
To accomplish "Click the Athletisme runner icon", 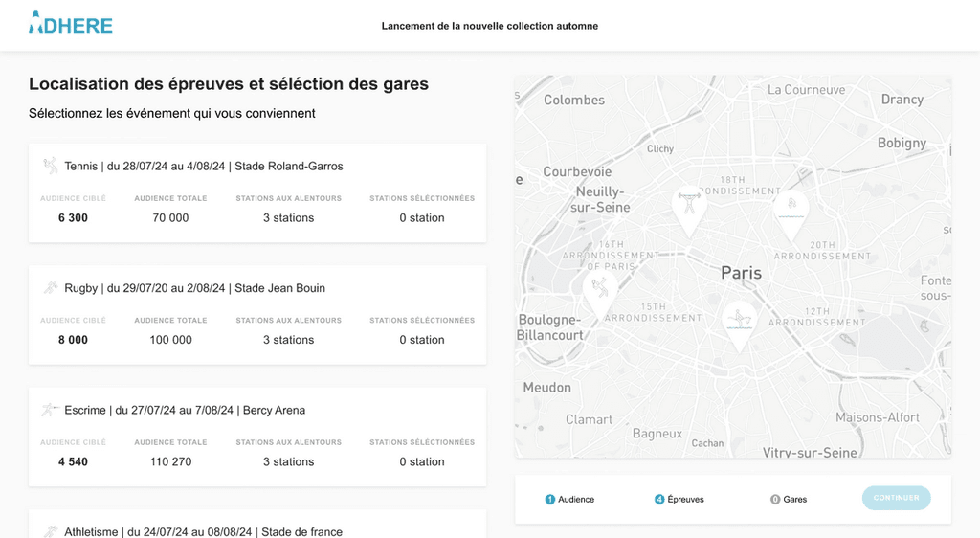I will (x=50, y=531).
